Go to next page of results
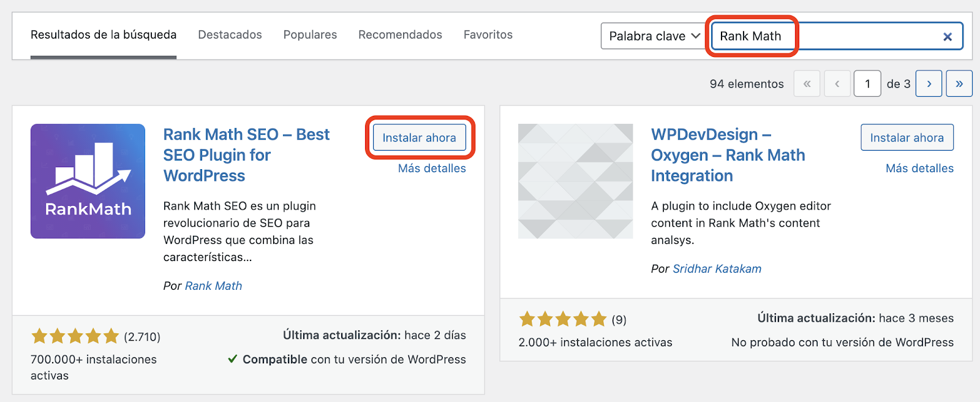Viewport: 980px width, 402px height. (x=929, y=84)
